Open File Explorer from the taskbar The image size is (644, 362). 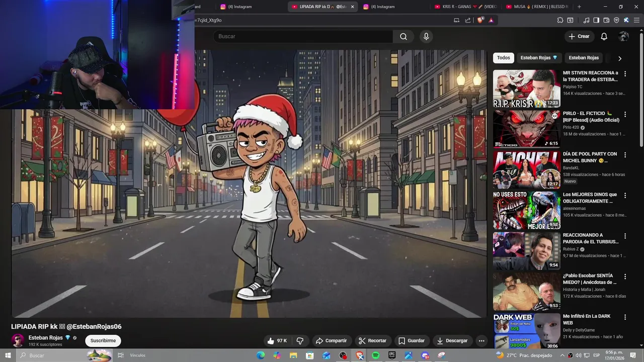pos(293,355)
